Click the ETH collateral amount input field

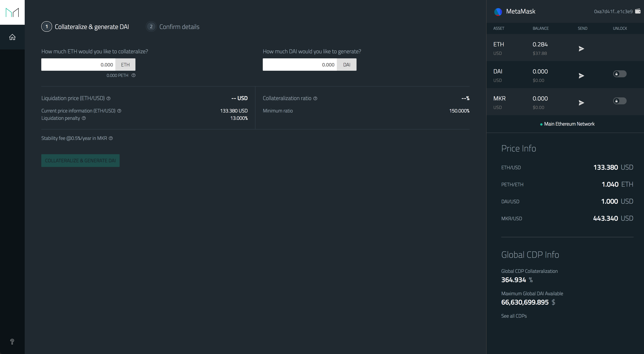click(x=79, y=65)
